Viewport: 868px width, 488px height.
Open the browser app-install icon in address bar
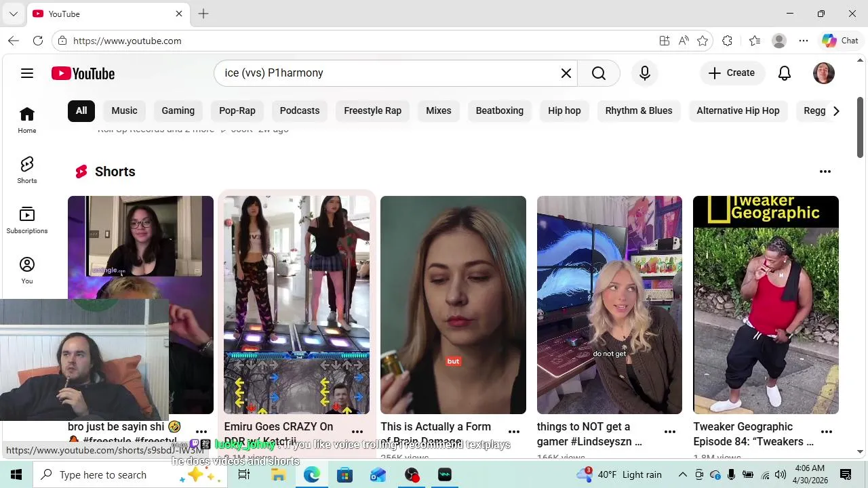[x=665, y=41]
